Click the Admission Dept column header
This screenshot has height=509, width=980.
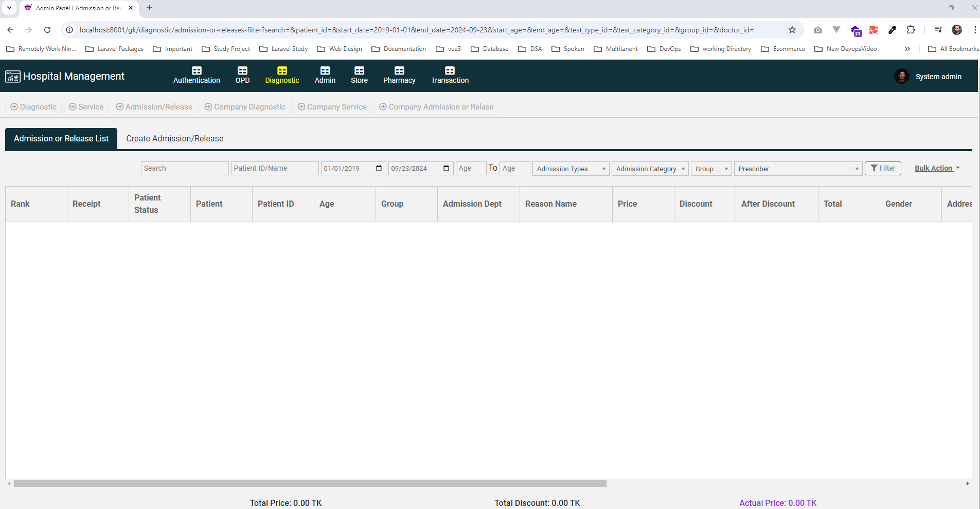pyautogui.click(x=478, y=204)
